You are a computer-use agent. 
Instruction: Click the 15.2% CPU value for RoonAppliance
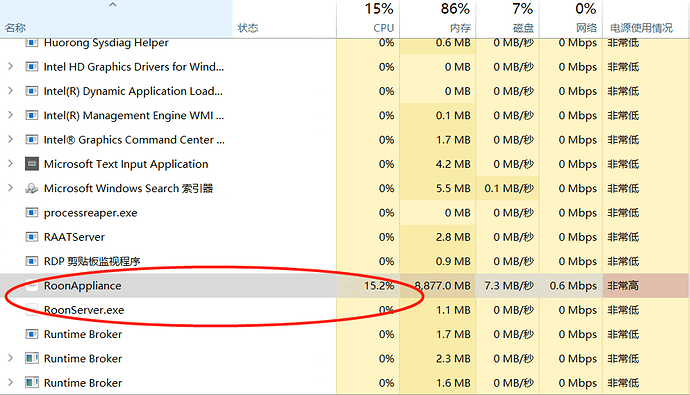(379, 286)
